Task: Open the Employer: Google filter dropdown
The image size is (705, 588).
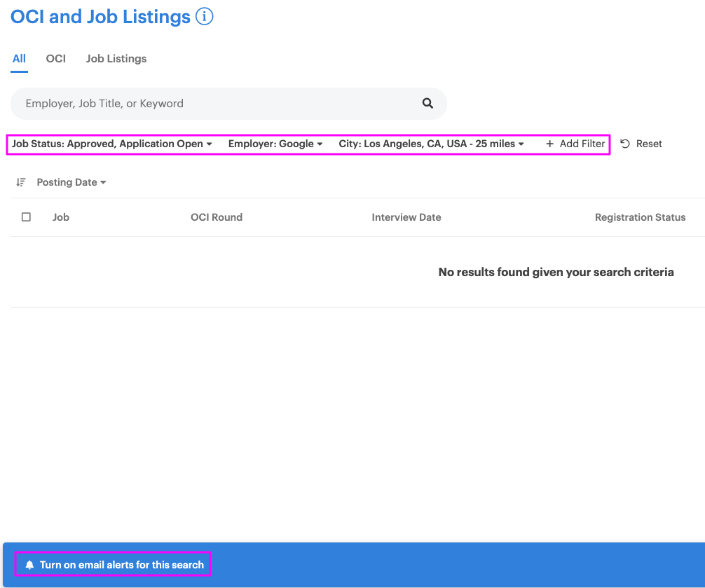Action: [275, 144]
